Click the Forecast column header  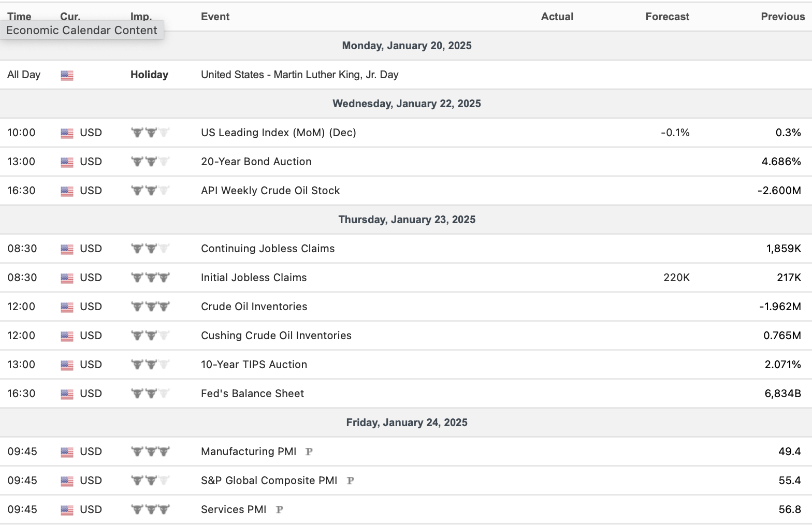click(667, 17)
